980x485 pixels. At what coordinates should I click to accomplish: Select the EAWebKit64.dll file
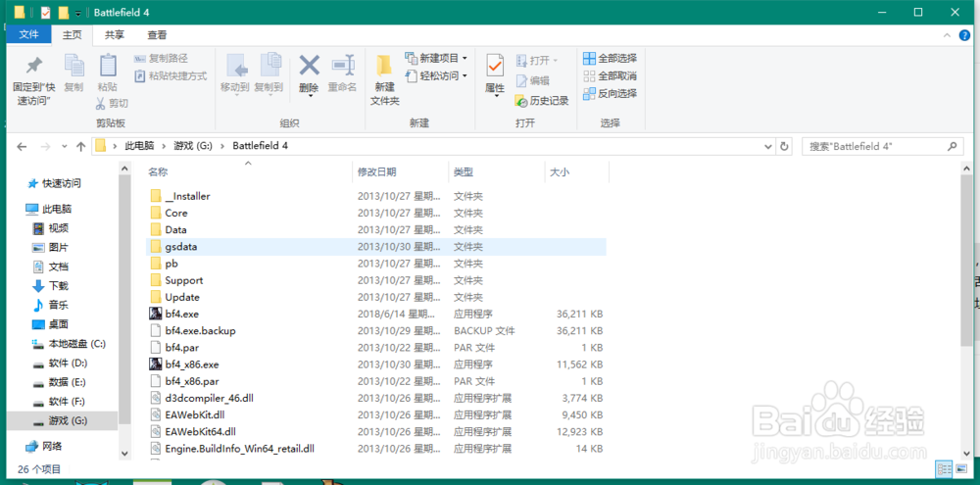[375, 432]
